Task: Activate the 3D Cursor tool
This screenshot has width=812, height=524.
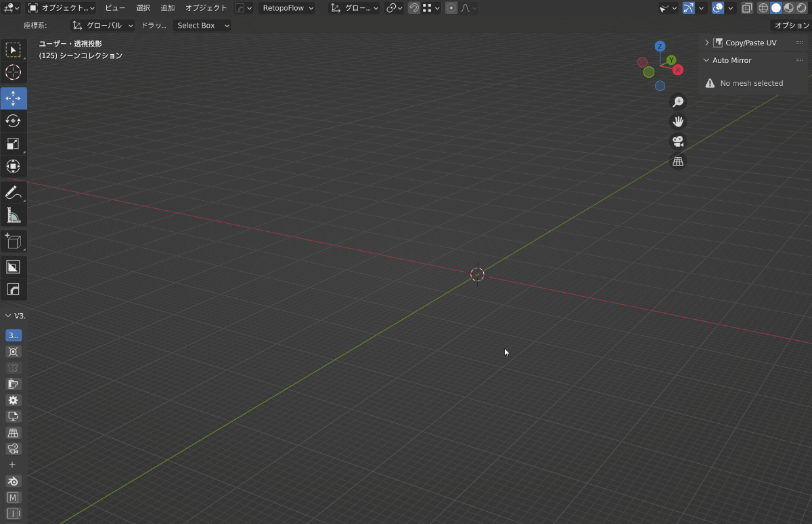Action: coord(14,72)
